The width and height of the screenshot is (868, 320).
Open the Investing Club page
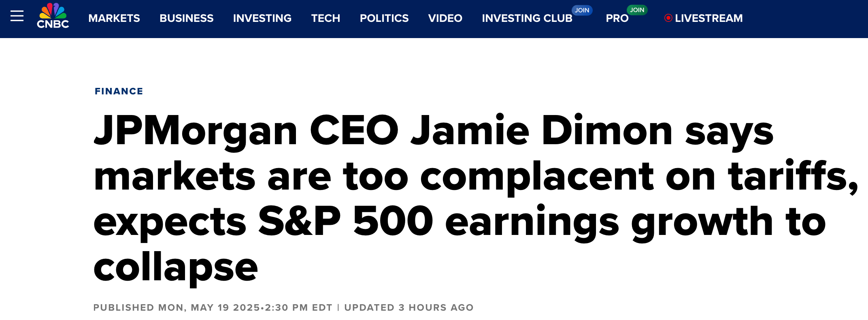527,18
